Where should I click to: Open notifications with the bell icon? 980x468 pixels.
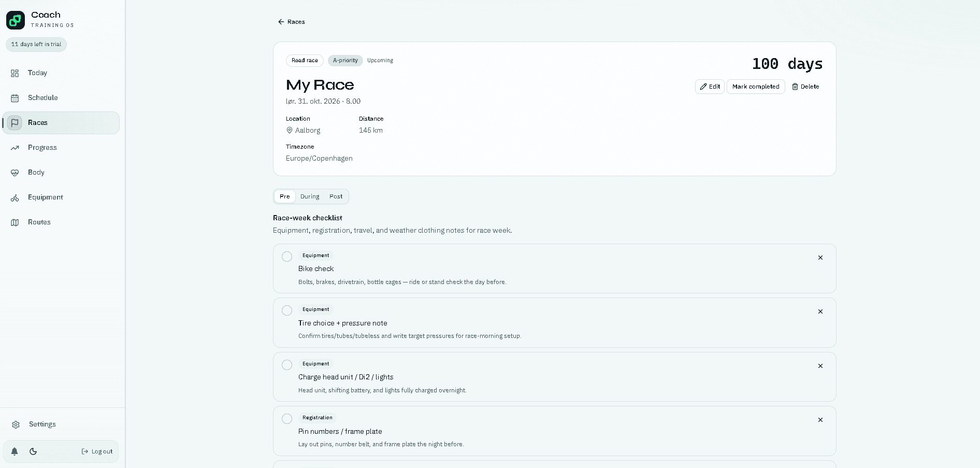(15, 451)
